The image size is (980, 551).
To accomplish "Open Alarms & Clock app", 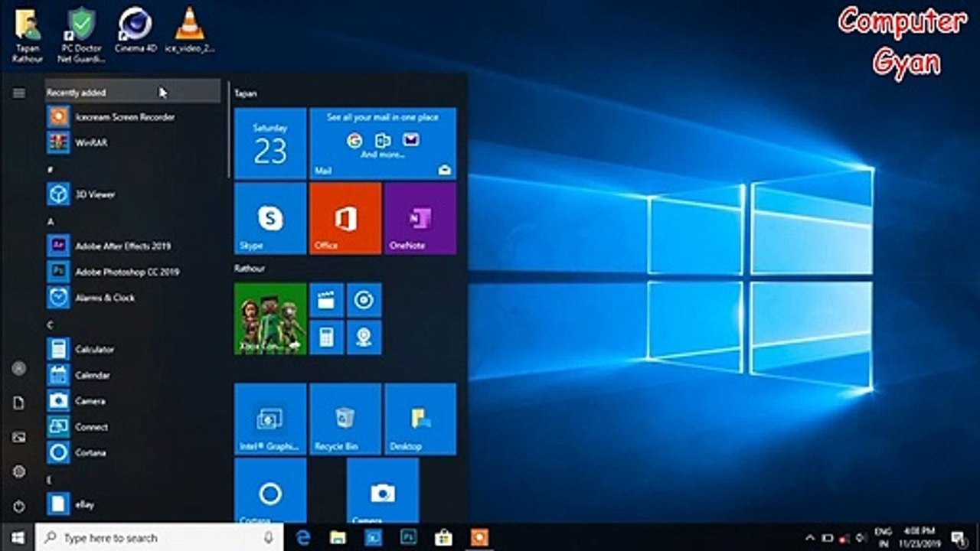I will [133, 298].
